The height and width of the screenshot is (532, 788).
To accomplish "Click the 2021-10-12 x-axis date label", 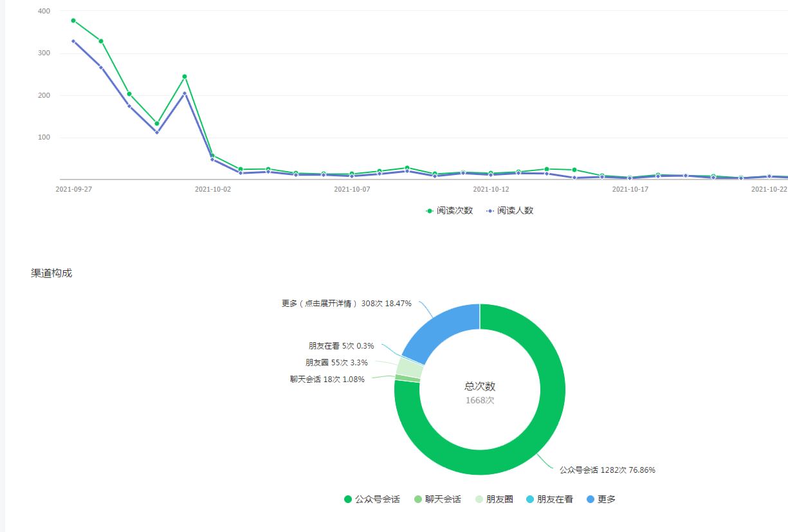I will click(491, 190).
